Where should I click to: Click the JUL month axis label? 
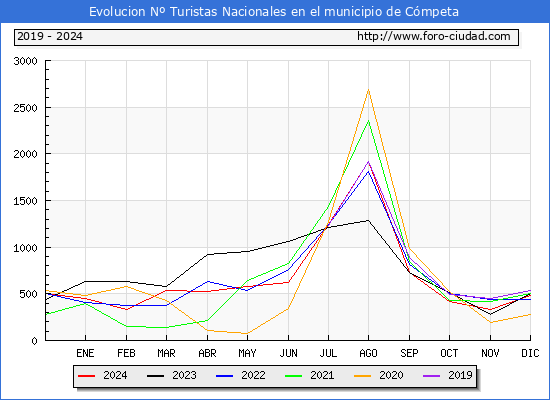point(328,353)
